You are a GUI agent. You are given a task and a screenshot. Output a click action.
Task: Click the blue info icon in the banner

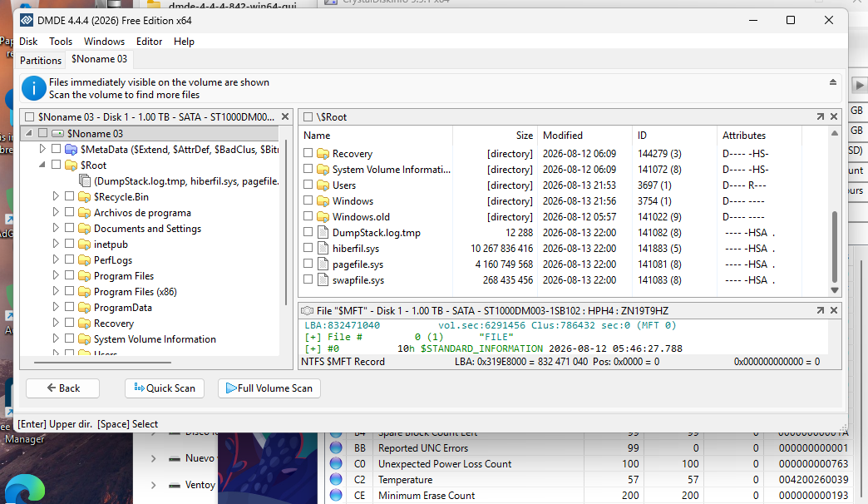pyautogui.click(x=33, y=88)
